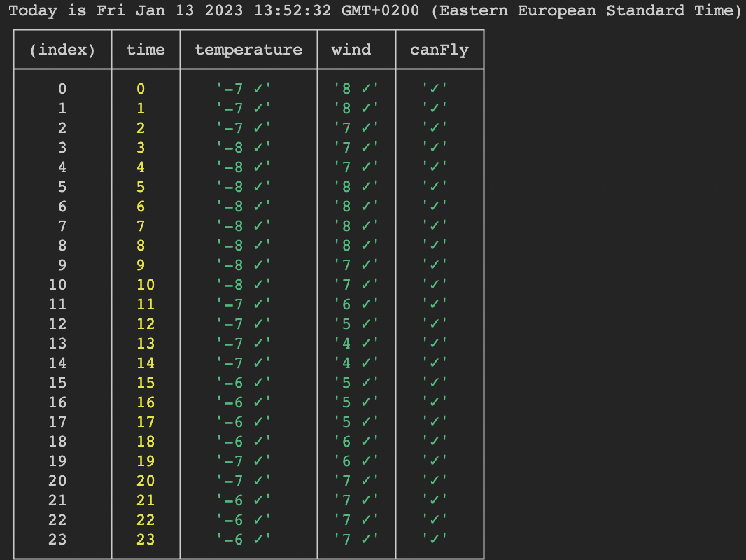Select the wind value in row 5
This screenshot has height=560, width=746.
356,186
